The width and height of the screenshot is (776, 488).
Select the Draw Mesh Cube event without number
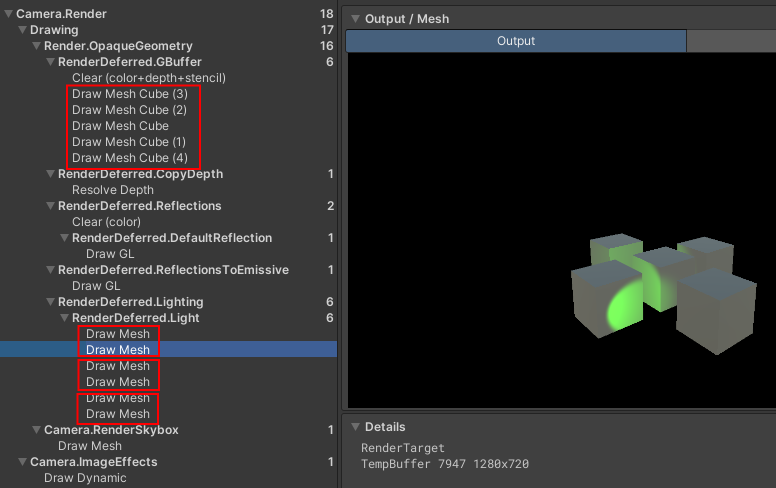pos(120,126)
